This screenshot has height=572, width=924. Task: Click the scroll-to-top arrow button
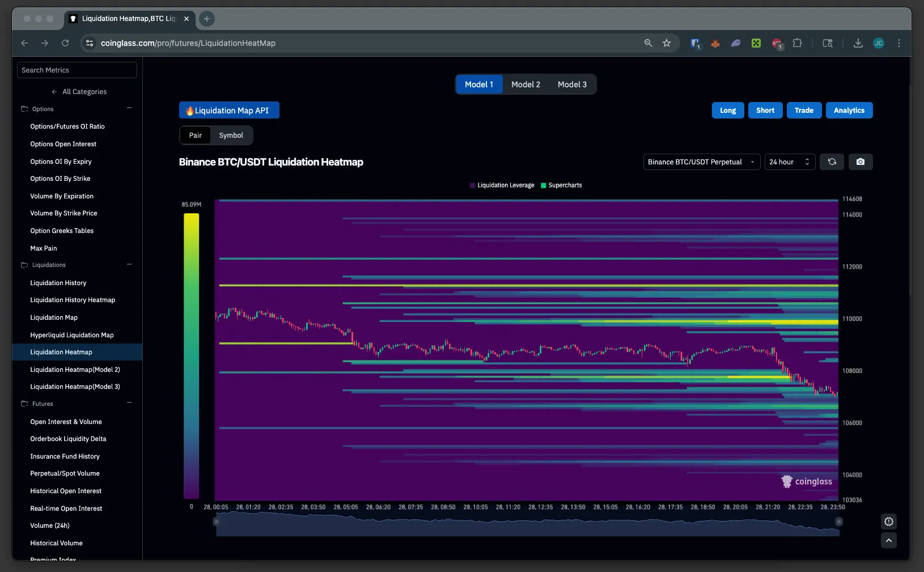click(888, 541)
